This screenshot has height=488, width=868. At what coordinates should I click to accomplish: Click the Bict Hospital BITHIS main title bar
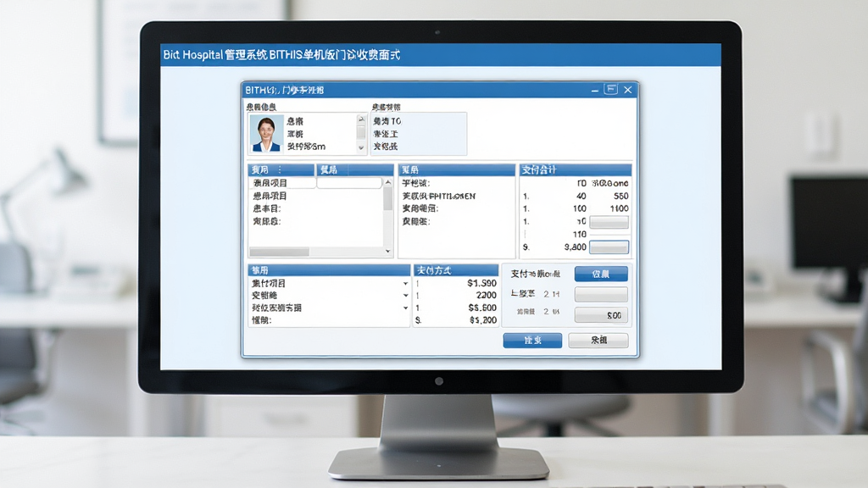[441, 55]
